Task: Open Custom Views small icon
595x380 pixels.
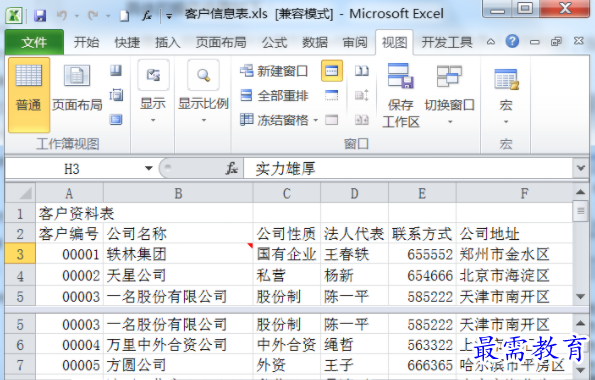Action: [116, 95]
